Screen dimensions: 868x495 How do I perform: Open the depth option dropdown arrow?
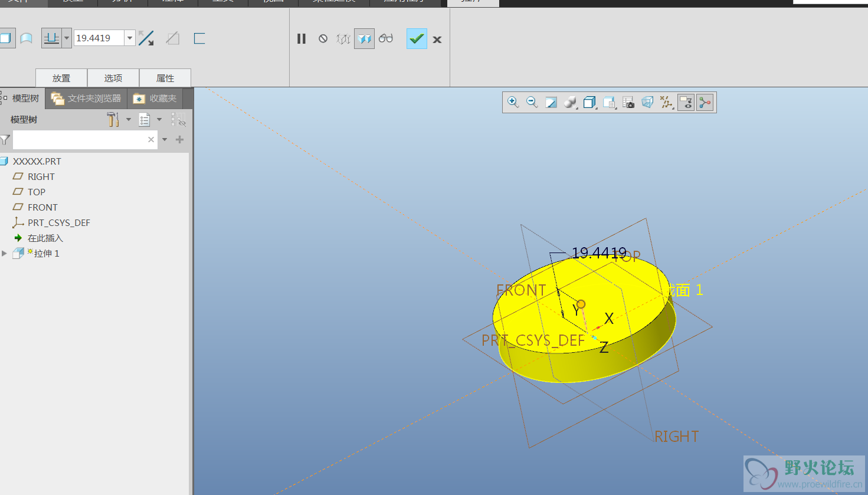pyautogui.click(x=67, y=38)
